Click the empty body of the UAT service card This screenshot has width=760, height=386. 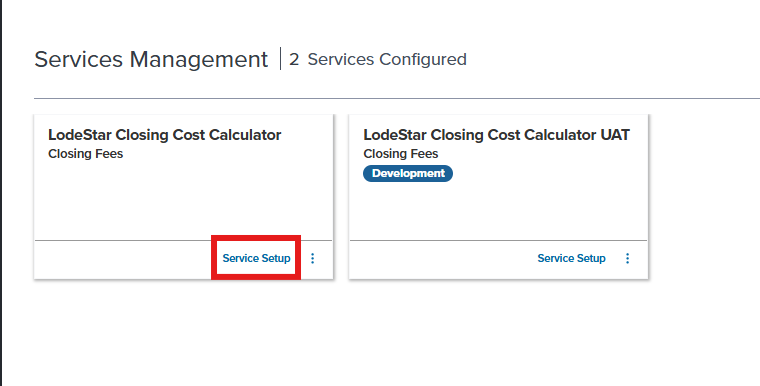pos(499,211)
